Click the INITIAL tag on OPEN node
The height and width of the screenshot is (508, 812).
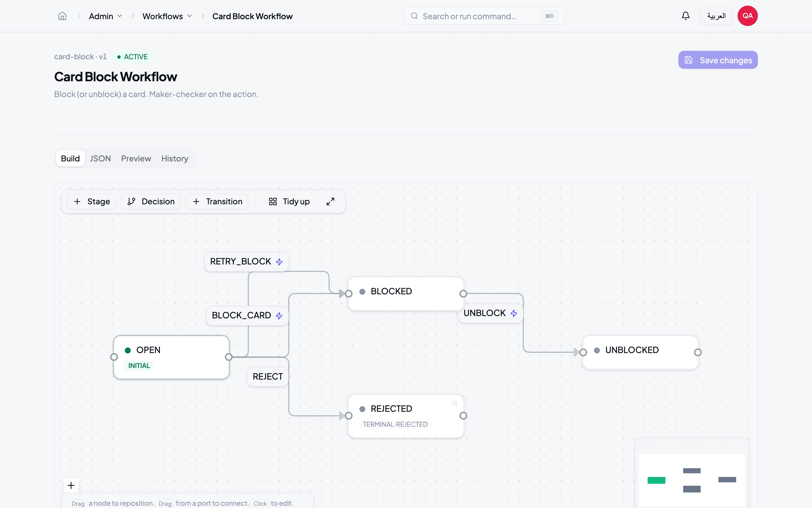139,366
